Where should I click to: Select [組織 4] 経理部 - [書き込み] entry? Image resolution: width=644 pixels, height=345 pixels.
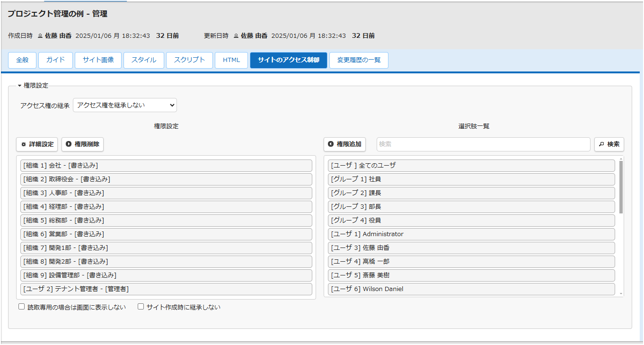coord(166,206)
